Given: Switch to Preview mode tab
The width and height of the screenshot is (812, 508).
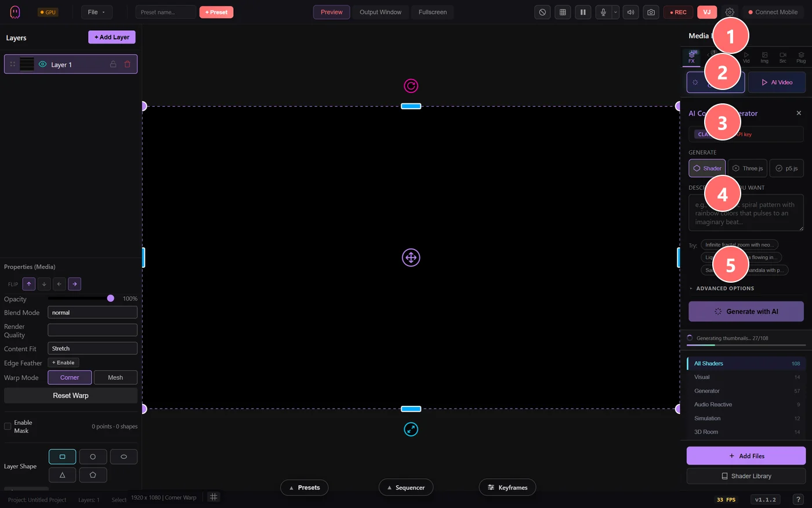Looking at the screenshot, I should coord(332,12).
